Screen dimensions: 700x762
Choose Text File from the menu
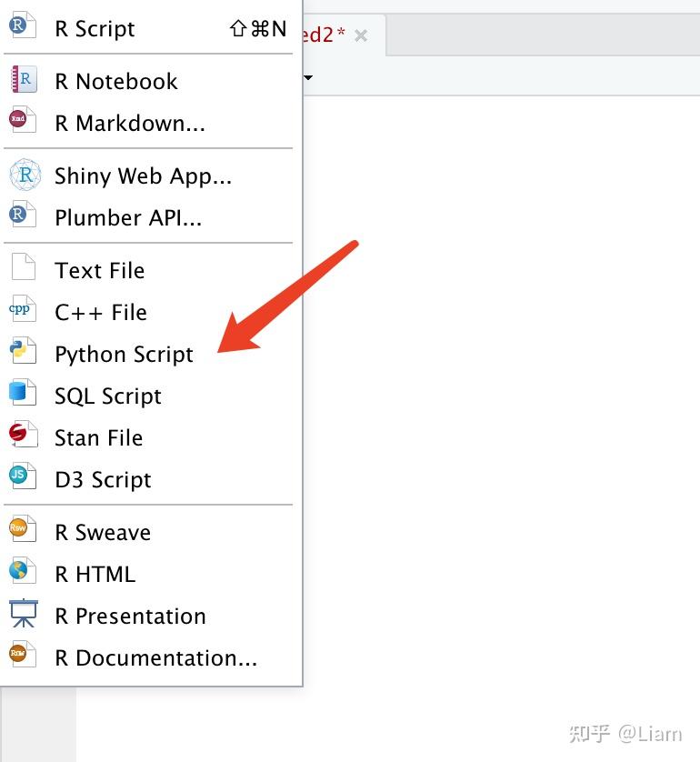click(99, 270)
